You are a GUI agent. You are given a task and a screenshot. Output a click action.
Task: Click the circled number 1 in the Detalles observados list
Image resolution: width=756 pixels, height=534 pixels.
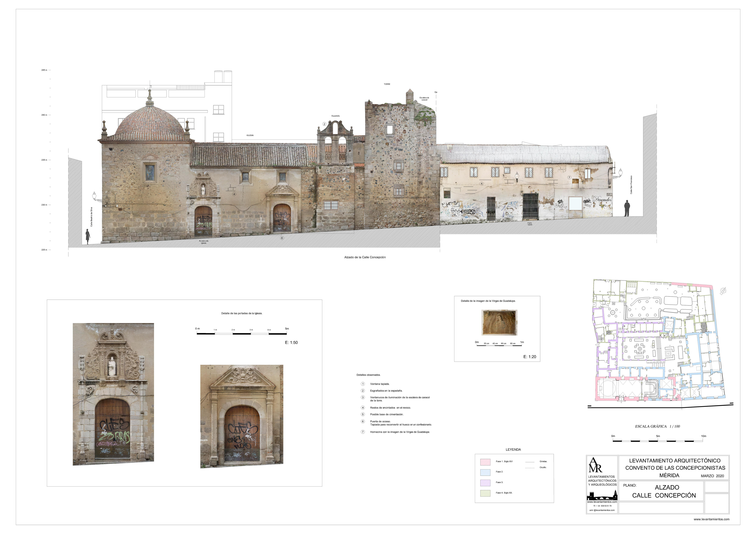(363, 384)
